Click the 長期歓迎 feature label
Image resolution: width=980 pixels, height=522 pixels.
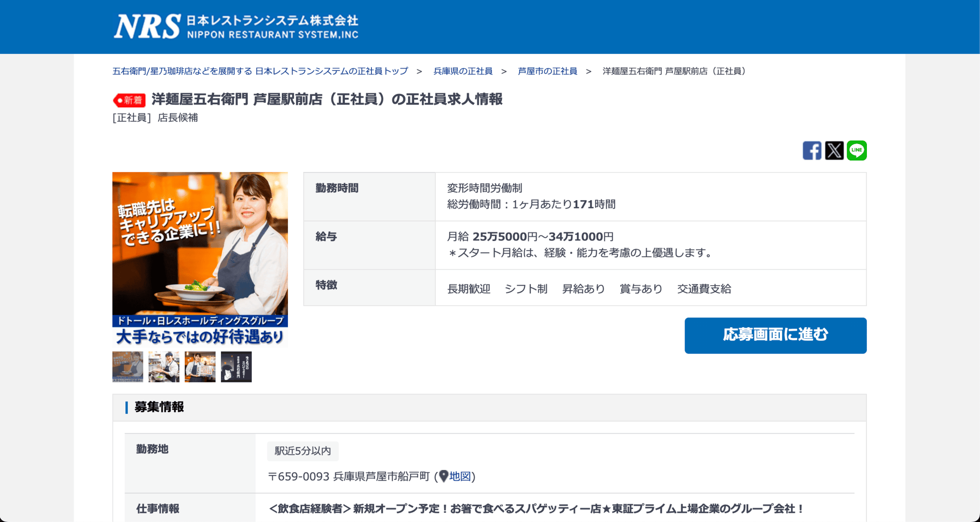point(469,289)
